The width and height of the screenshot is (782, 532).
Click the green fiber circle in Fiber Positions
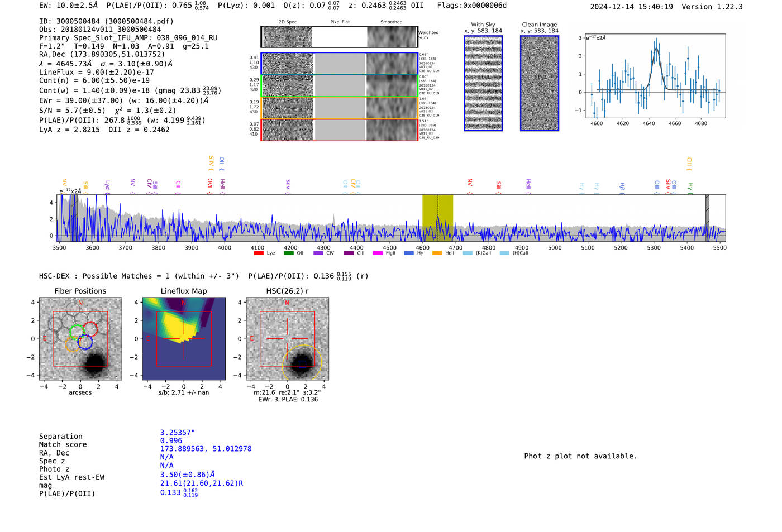pyautogui.click(x=77, y=332)
